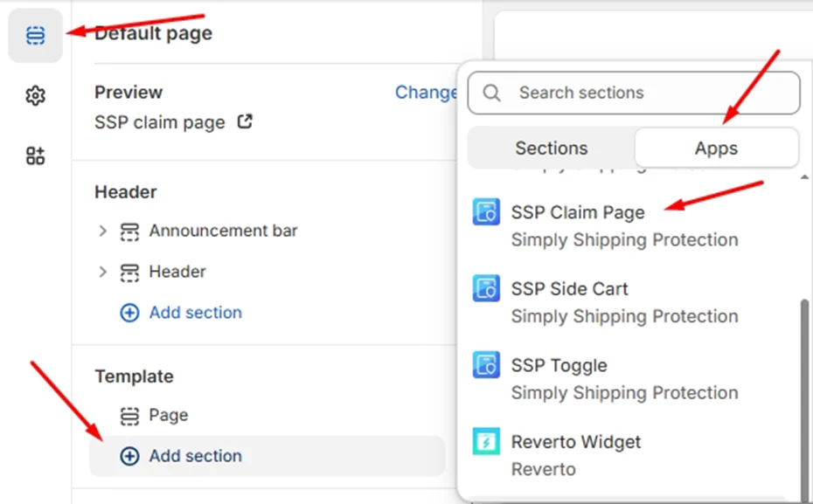Click the Reverto Widget app icon
The width and height of the screenshot is (813, 504).
(486, 441)
